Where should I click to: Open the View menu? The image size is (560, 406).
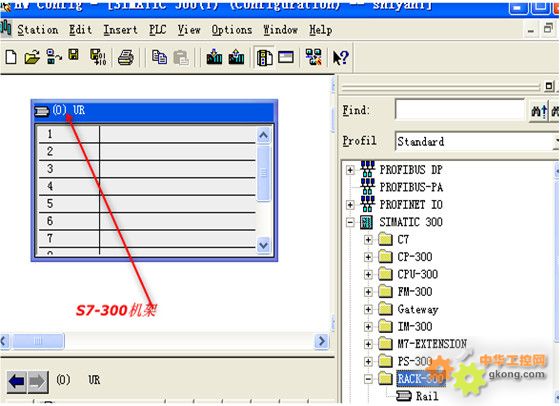[x=189, y=30]
